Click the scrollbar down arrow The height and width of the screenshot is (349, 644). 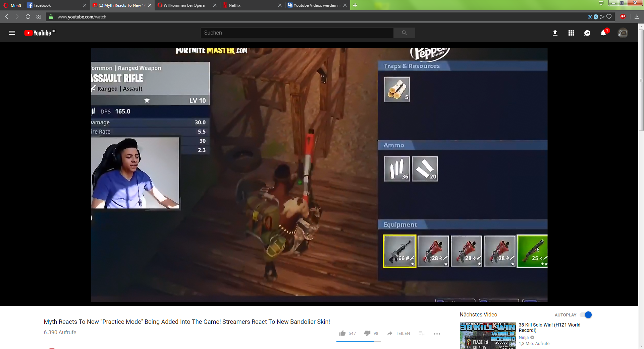click(x=641, y=346)
